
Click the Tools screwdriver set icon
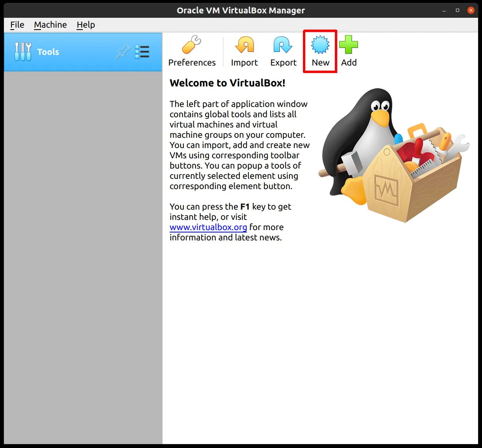[22, 52]
